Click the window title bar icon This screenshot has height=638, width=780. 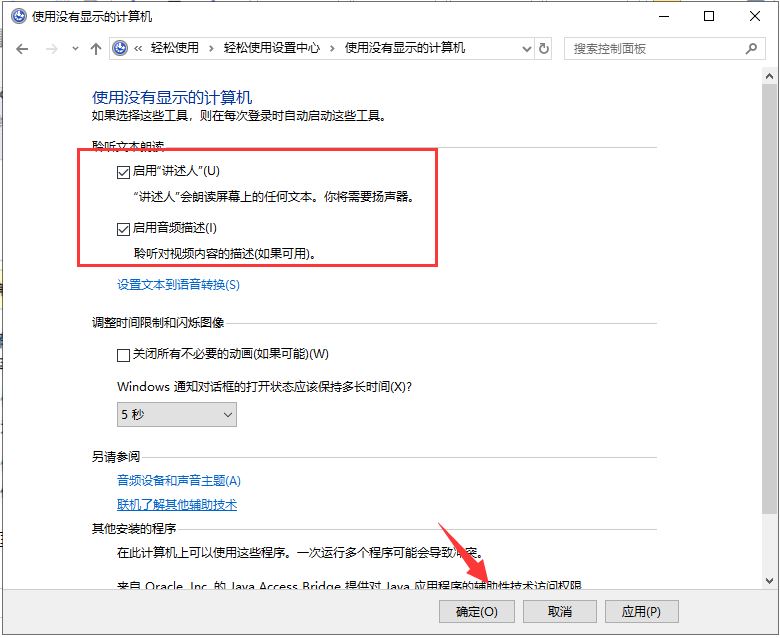(x=17, y=16)
